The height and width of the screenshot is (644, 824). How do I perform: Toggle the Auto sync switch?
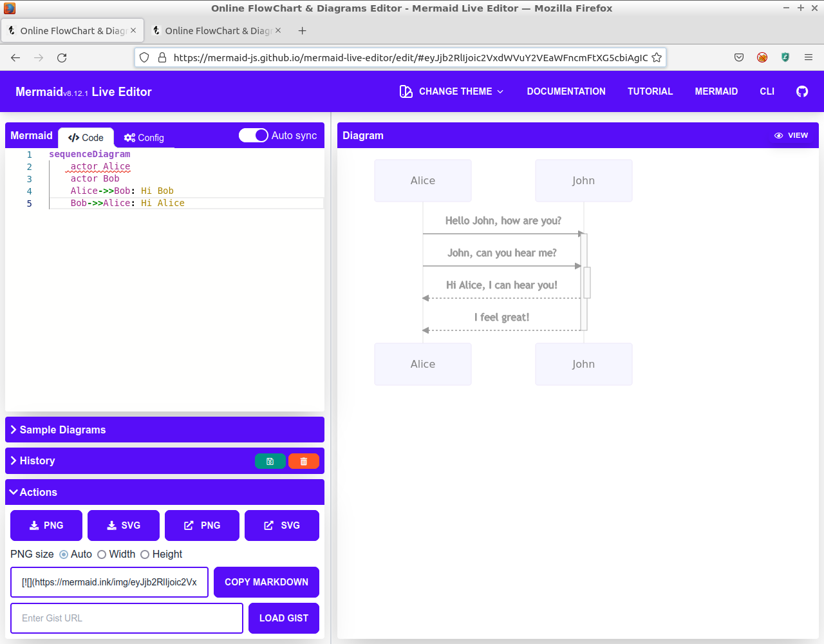click(x=254, y=135)
